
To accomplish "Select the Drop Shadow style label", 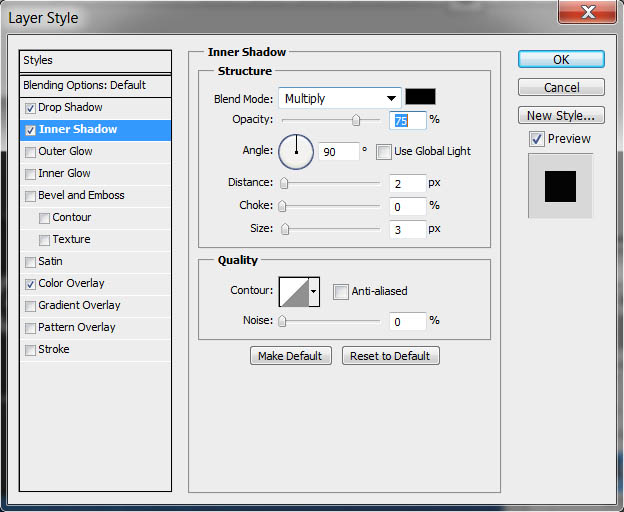I will [x=70, y=107].
